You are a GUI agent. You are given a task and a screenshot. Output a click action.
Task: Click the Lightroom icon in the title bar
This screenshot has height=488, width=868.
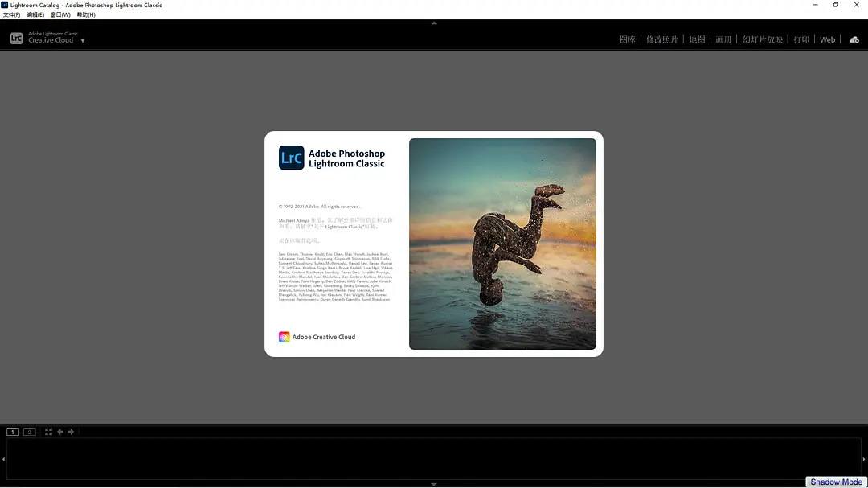[6, 5]
